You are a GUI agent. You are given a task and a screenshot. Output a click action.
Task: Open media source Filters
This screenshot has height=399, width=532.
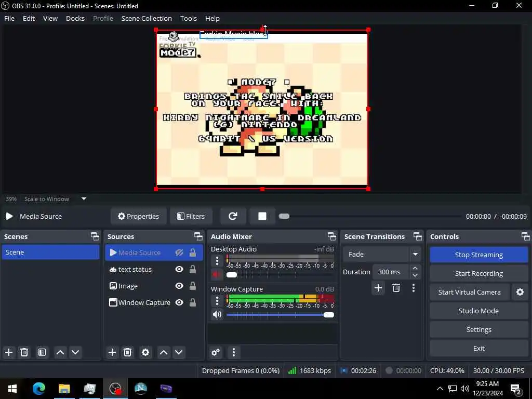[x=191, y=216]
